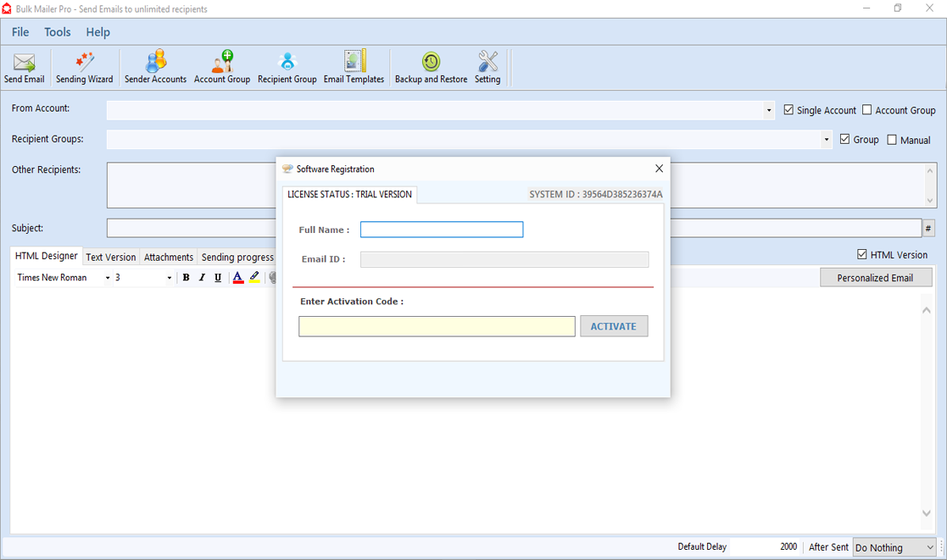Toggle underline formatting in HTML Designer
The height and width of the screenshot is (560, 947).
point(218,278)
